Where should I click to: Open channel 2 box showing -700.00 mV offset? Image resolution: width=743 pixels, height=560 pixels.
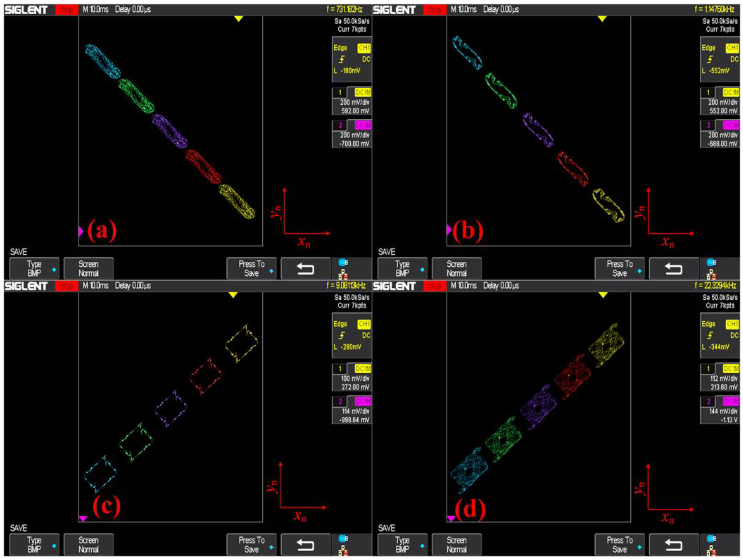(x=352, y=134)
